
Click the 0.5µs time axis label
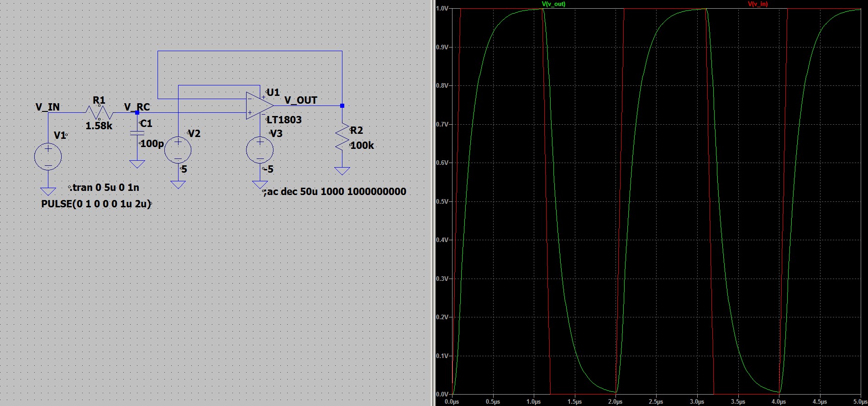pyautogui.click(x=493, y=402)
